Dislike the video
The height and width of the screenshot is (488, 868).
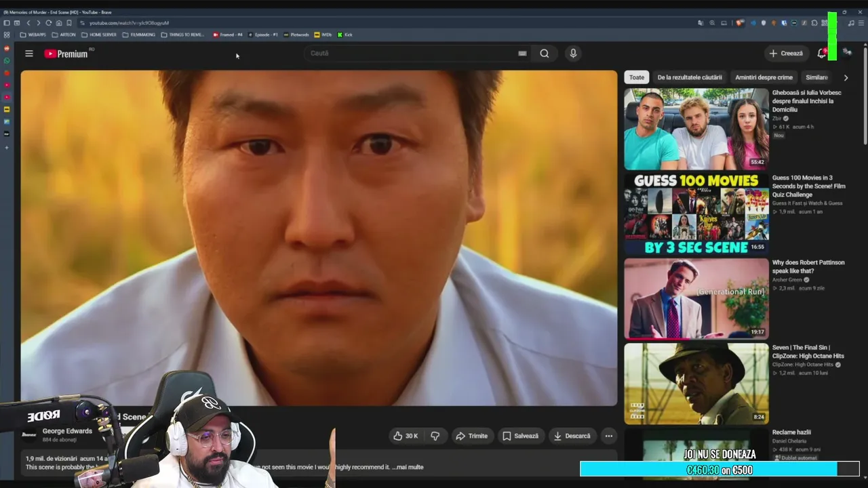coord(435,436)
